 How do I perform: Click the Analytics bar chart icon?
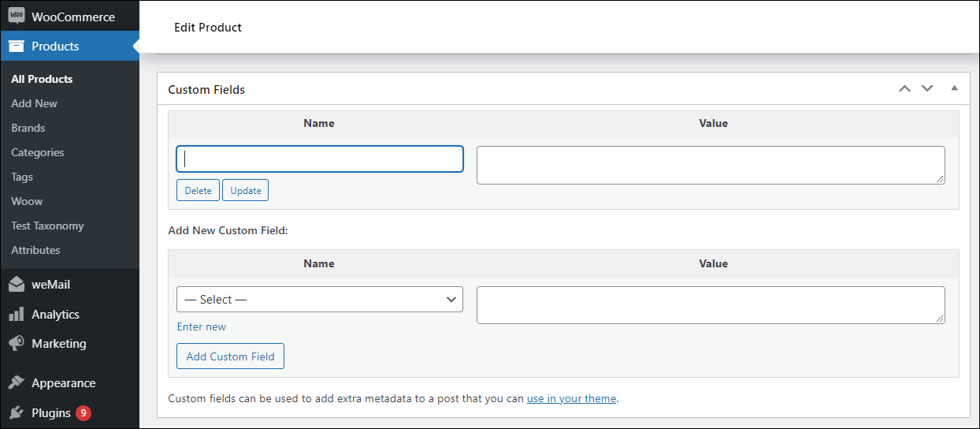click(17, 315)
